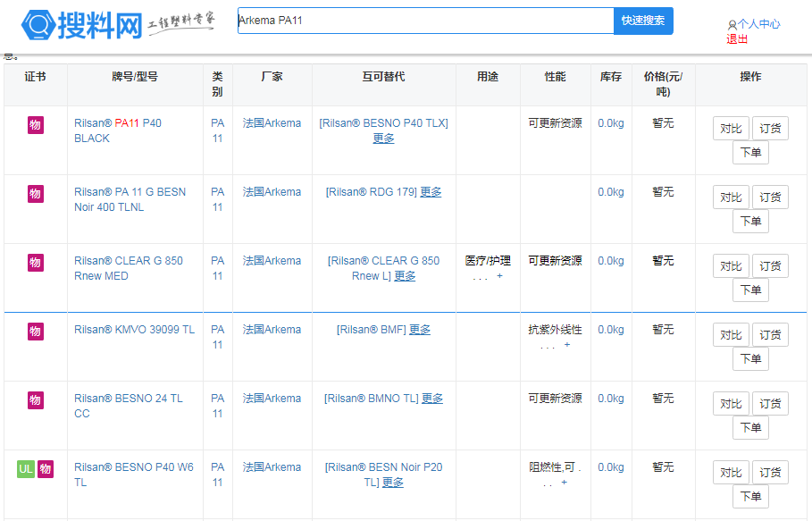The image size is (812, 521).
Task: Click 订货 for Rilsan KMVO 39099 TL
Action: click(770, 335)
